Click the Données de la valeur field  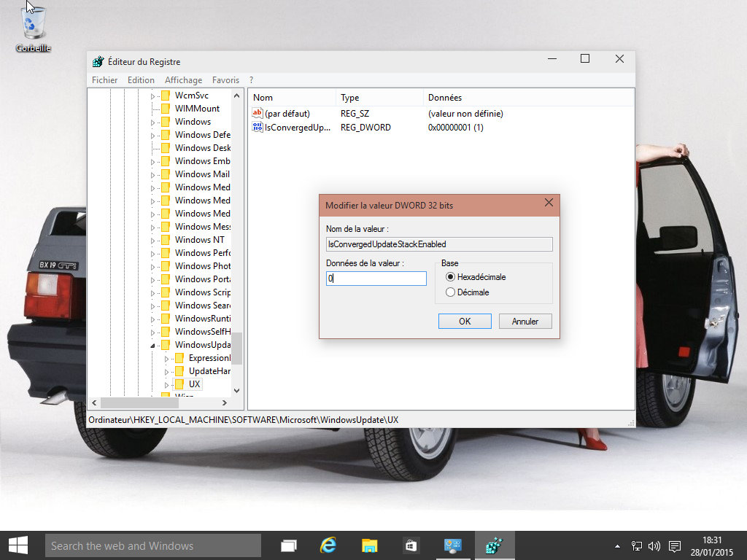tap(376, 279)
